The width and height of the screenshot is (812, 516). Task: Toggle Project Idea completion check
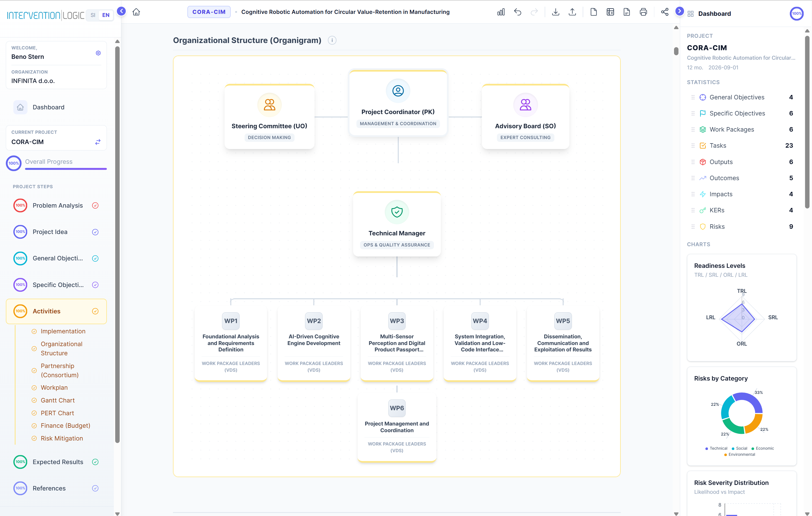95,232
